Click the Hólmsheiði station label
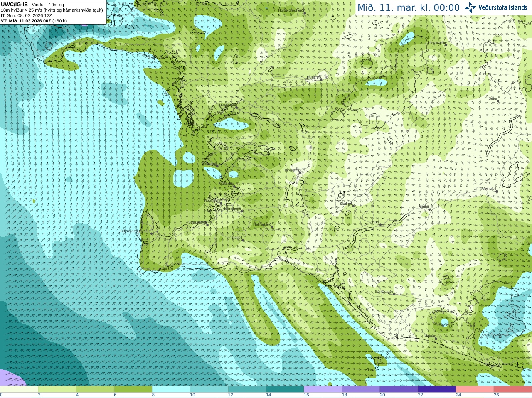532x398 pixels. click(232, 209)
